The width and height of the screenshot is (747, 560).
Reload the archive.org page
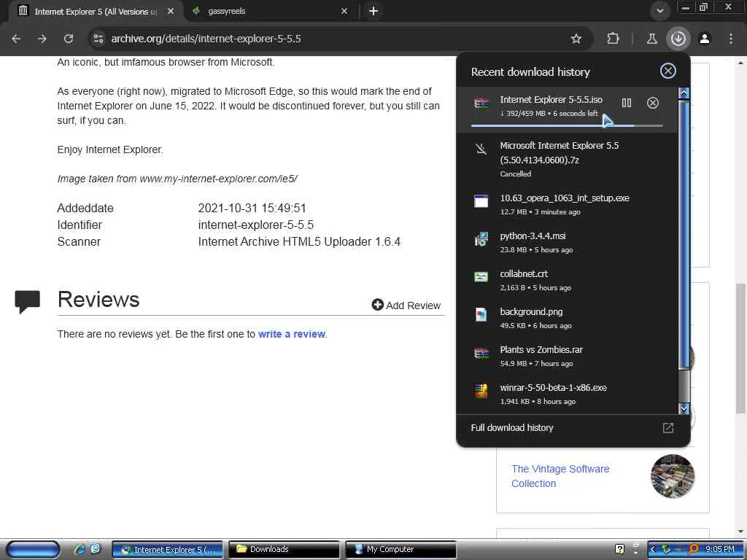69,39
